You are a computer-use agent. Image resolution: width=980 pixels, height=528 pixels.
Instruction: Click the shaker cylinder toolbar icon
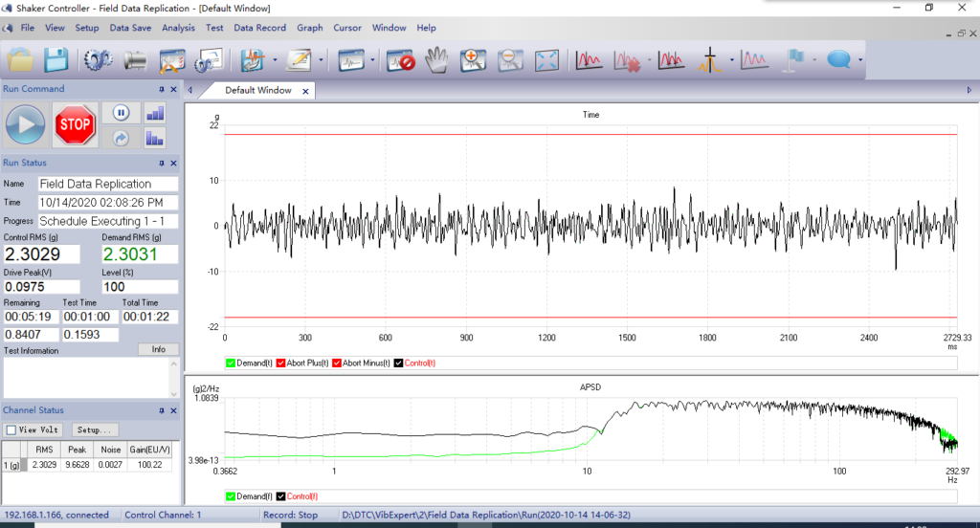135,60
